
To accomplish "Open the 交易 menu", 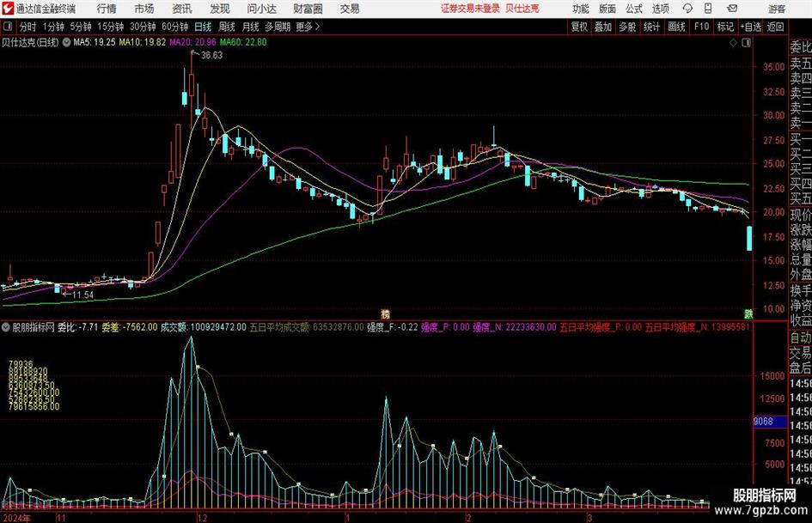I will tap(350, 9).
